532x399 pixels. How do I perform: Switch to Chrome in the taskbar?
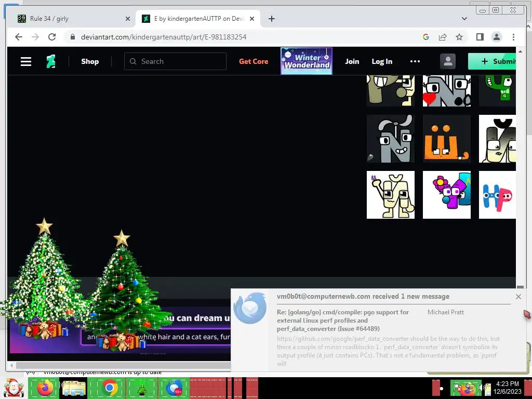point(109,388)
